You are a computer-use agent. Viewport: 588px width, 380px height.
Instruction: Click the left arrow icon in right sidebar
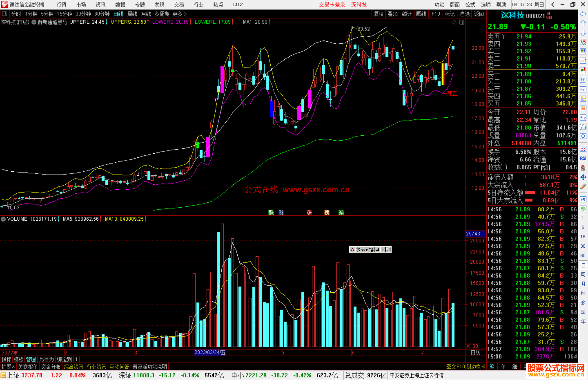point(583,14)
